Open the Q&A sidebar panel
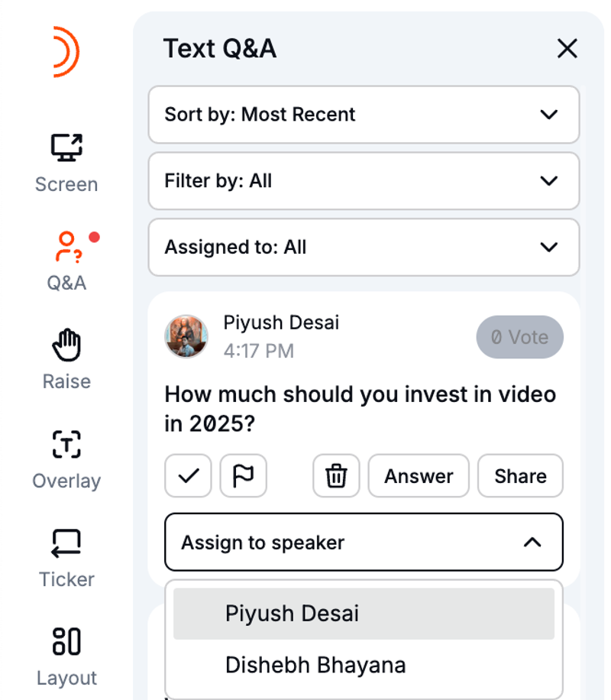611x700 pixels. click(x=66, y=260)
